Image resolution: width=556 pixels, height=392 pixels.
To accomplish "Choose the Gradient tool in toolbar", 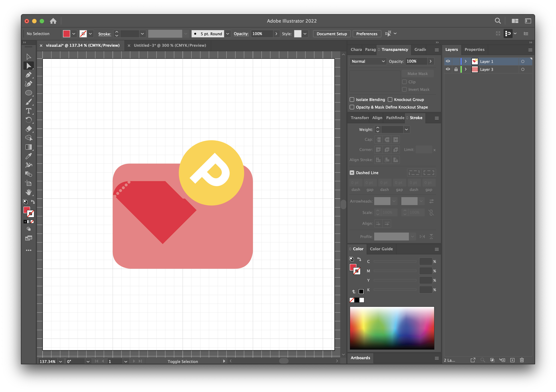I will 29,147.
